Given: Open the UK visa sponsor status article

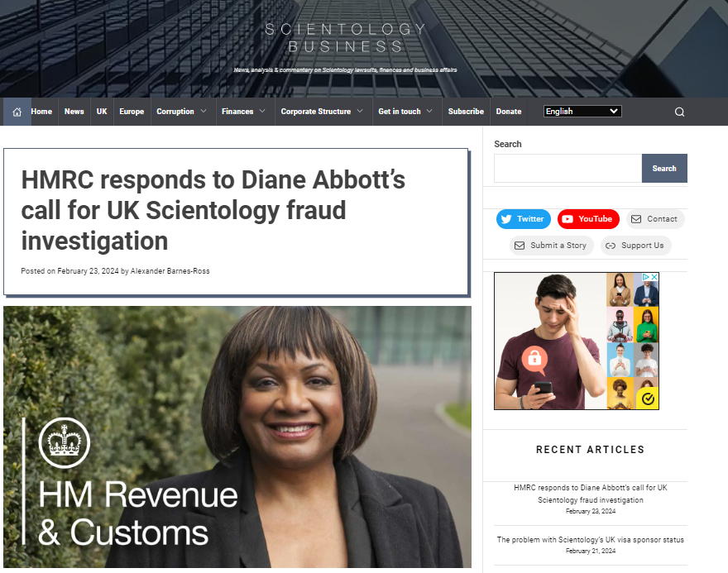Looking at the screenshot, I should (590, 540).
